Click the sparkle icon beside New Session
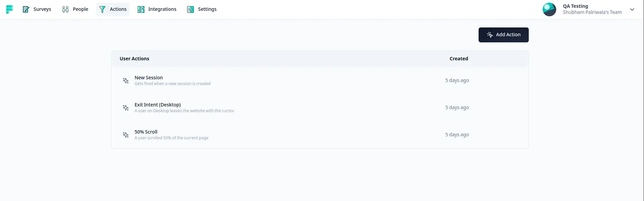Image resolution: width=644 pixels, height=201 pixels. [x=126, y=81]
